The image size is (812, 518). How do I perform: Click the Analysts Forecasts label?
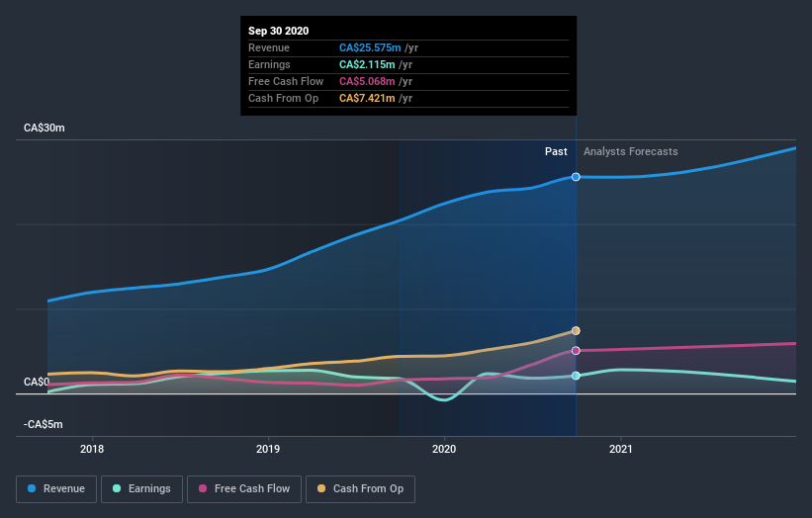pos(631,151)
